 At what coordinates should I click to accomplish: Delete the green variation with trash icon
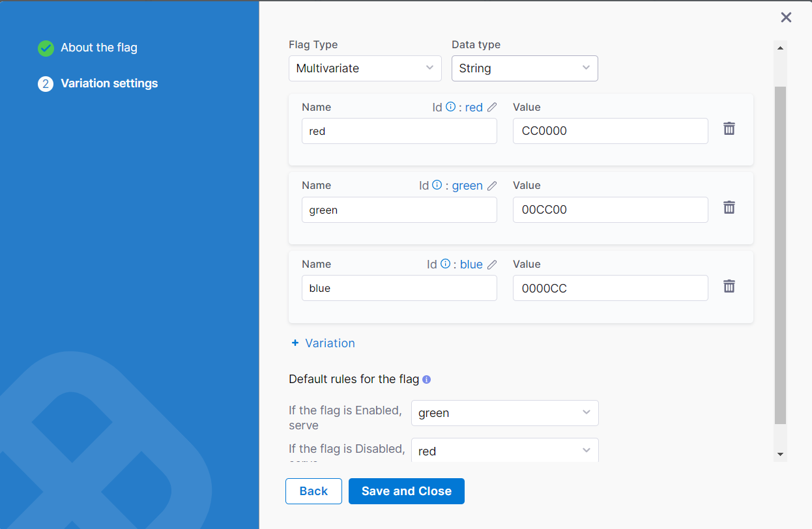[729, 207]
